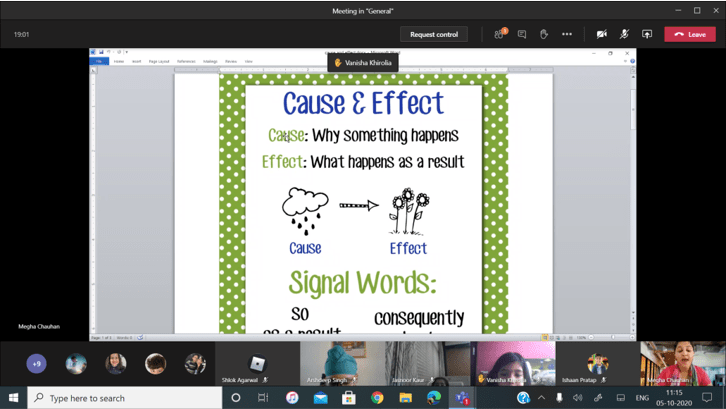Click the Microsoft Teams taskbar icon

(462, 398)
